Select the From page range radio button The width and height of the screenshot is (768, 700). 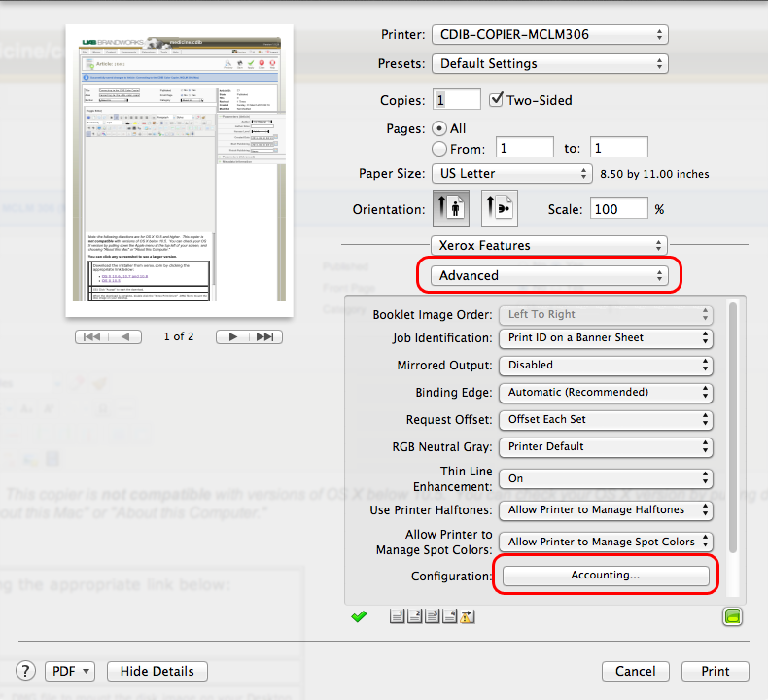pyautogui.click(x=438, y=149)
